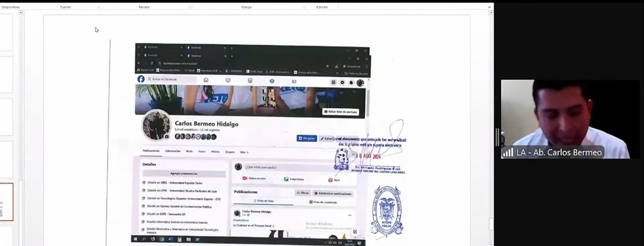Image resolution: width=644 pixels, height=246 pixels.
Task: Open the Facebook home icon
Action: (x=206, y=80)
